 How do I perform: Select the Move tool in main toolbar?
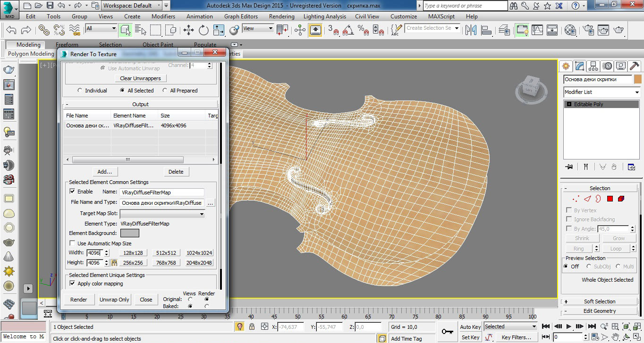[x=189, y=30]
